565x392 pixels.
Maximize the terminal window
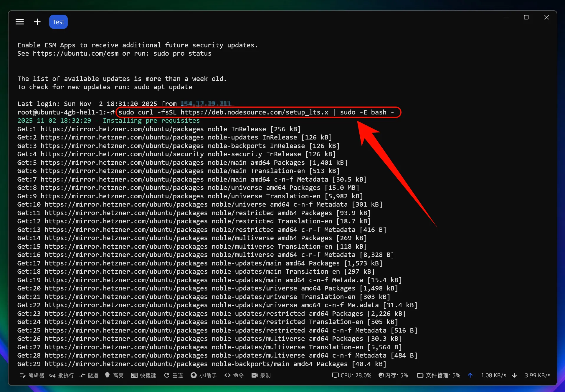point(526,17)
